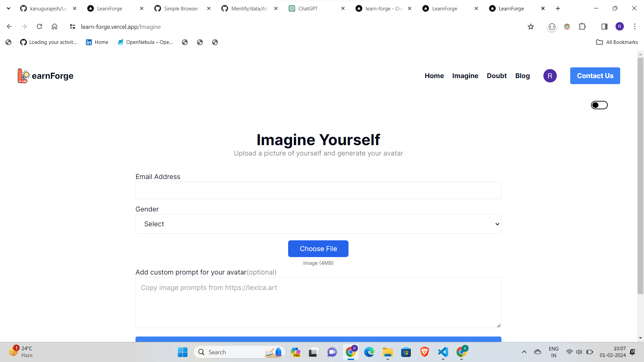Open the purple R user avatar
The image size is (644, 362).
click(x=550, y=76)
